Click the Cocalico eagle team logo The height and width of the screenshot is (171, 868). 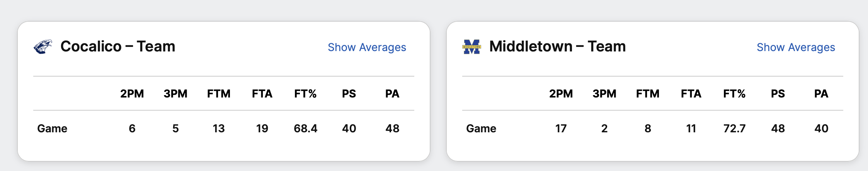point(43,47)
